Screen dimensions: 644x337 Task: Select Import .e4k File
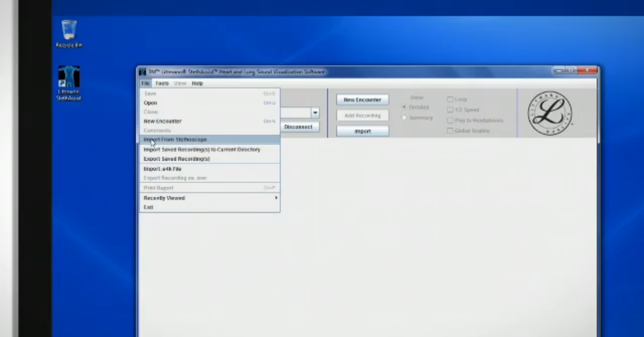coord(210,169)
